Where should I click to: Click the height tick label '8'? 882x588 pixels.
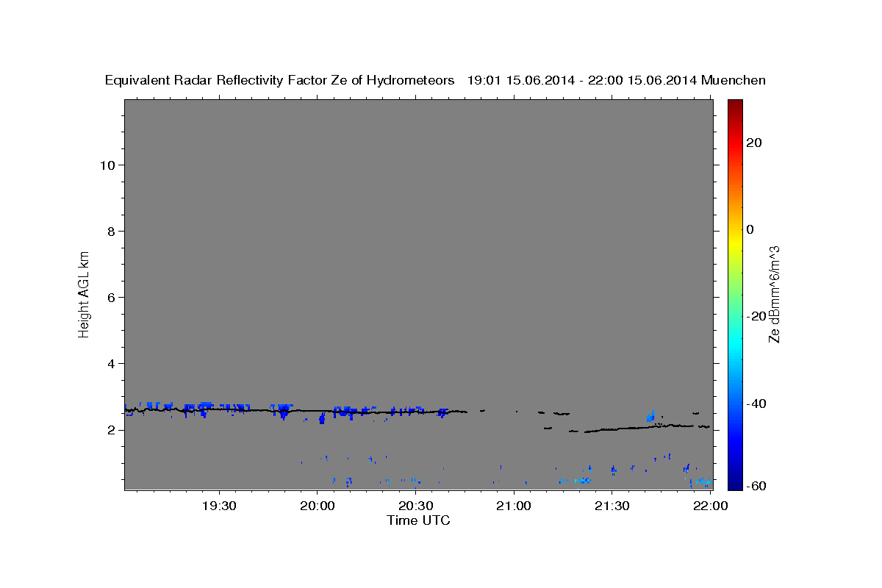point(112,232)
